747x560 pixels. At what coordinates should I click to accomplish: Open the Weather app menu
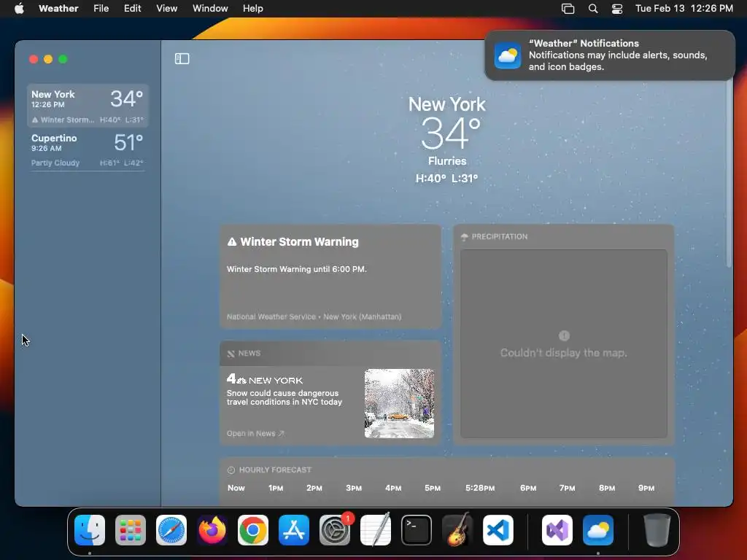pyautogui.click(x=58, y=9)
